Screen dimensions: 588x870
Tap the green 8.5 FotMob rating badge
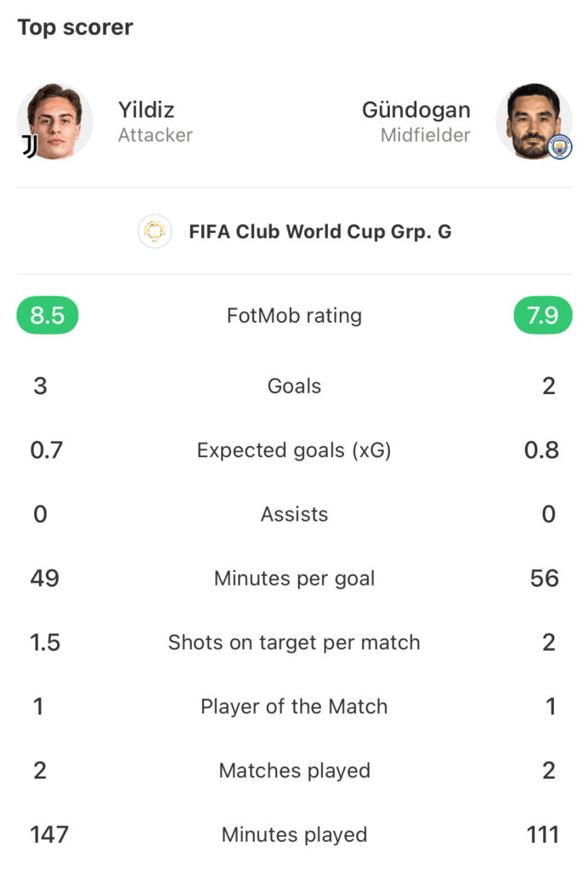[x=48, y=315]
